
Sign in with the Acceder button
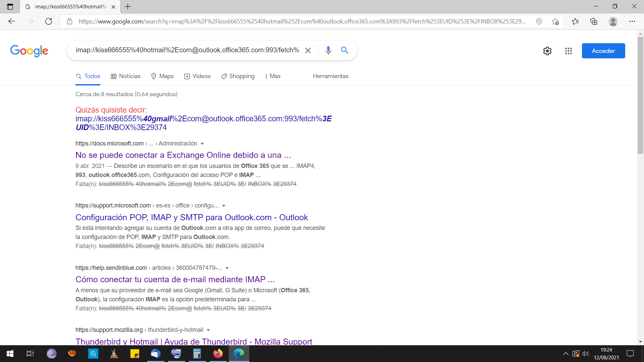(x=603, y=51)
